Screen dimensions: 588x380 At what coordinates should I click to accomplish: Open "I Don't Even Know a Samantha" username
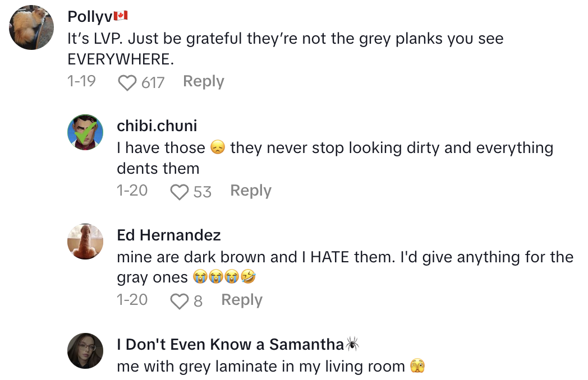(x=230, y=344)
